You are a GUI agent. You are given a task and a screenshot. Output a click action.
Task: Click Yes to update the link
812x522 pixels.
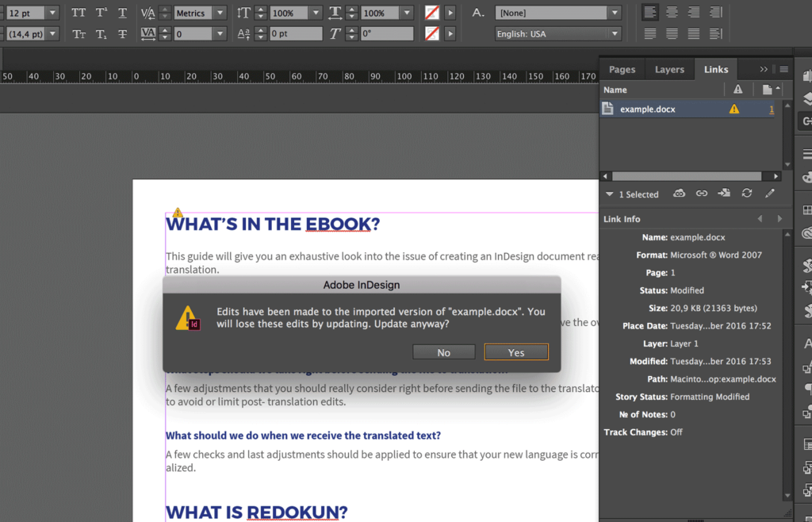(516, 351)
